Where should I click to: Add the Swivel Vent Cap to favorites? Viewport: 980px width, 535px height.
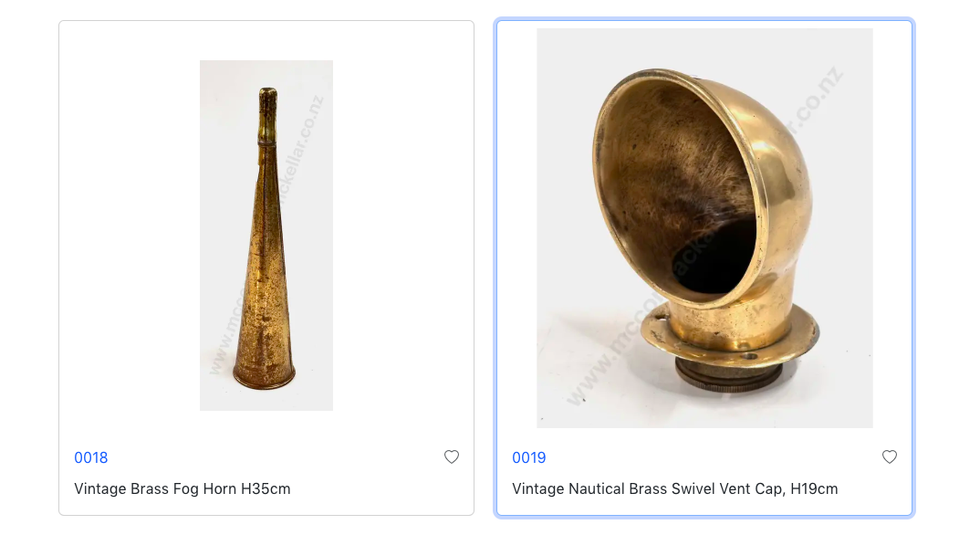coord(890,457)
